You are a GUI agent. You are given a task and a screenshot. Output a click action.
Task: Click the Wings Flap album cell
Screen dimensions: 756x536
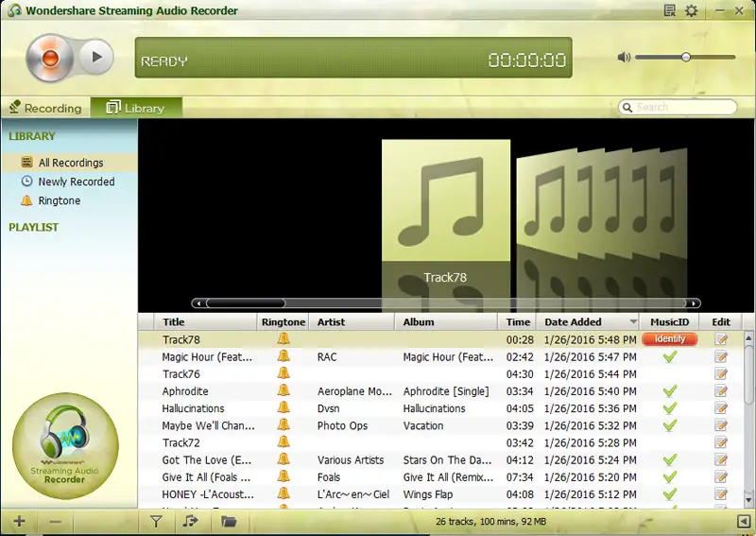tap(428, 494)
